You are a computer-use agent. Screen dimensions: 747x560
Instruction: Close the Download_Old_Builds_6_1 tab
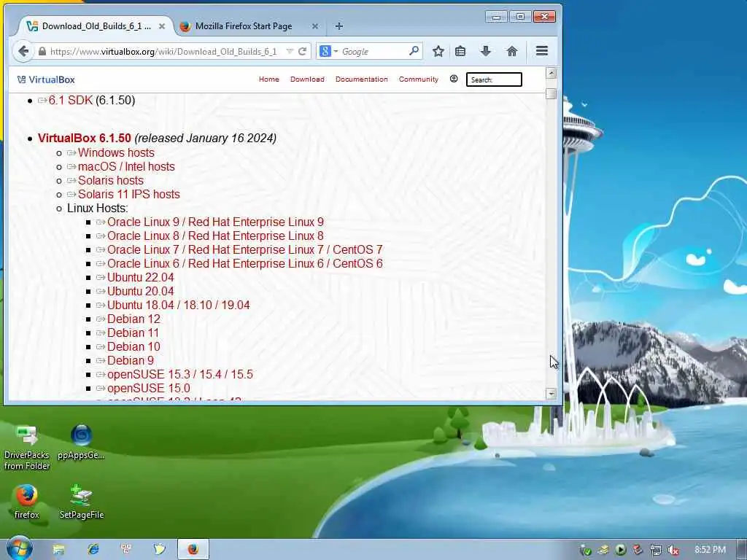162,26
